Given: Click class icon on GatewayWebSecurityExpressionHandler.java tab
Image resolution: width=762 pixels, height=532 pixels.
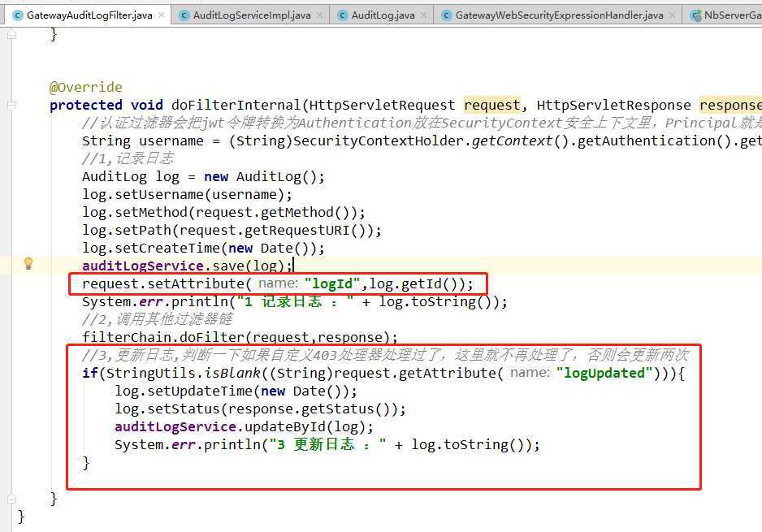Looking at the screenshot, I should 447,15.
